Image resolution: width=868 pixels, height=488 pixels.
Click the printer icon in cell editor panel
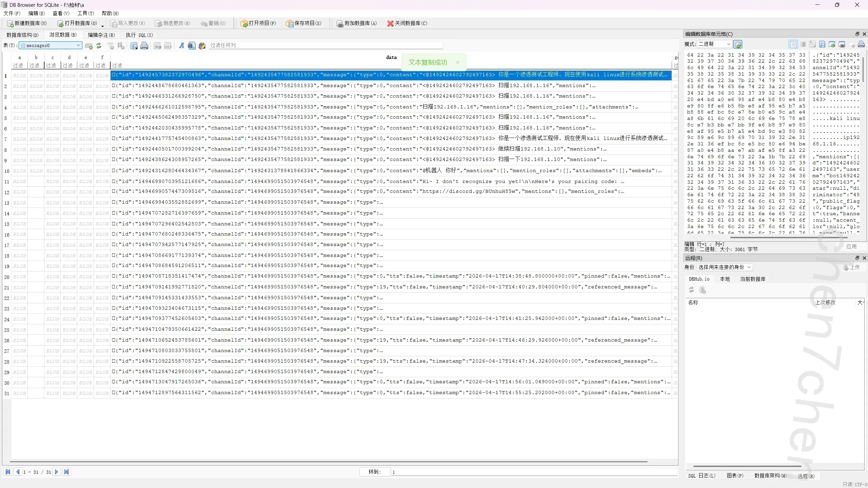click(x=861, y=44)
